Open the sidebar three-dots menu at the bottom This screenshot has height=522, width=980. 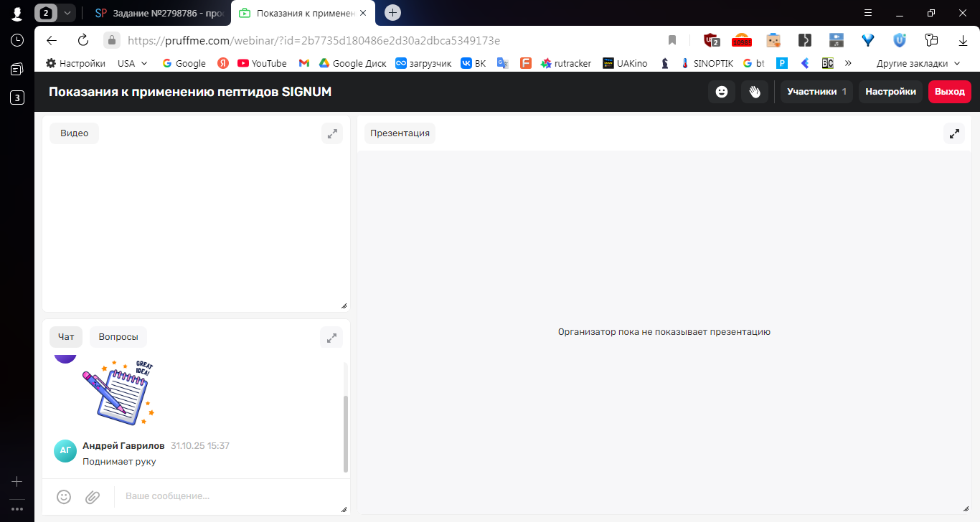(x=17, y=509)
